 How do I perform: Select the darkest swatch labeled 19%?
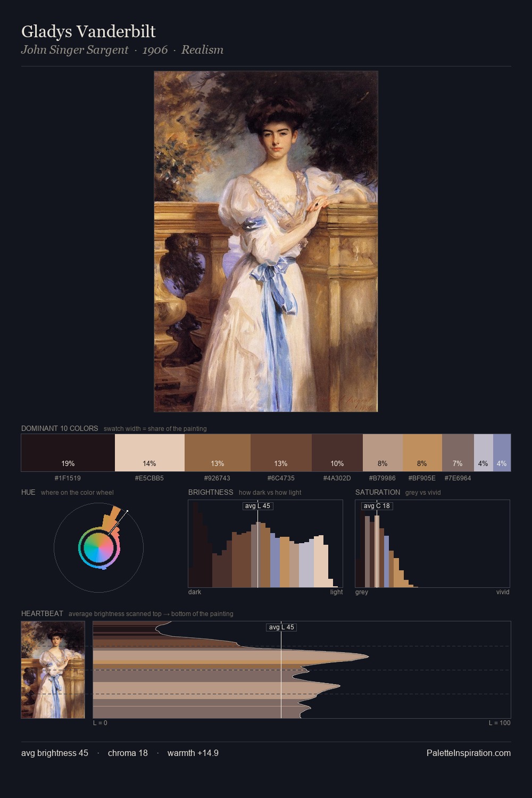(x=68, y=453)
